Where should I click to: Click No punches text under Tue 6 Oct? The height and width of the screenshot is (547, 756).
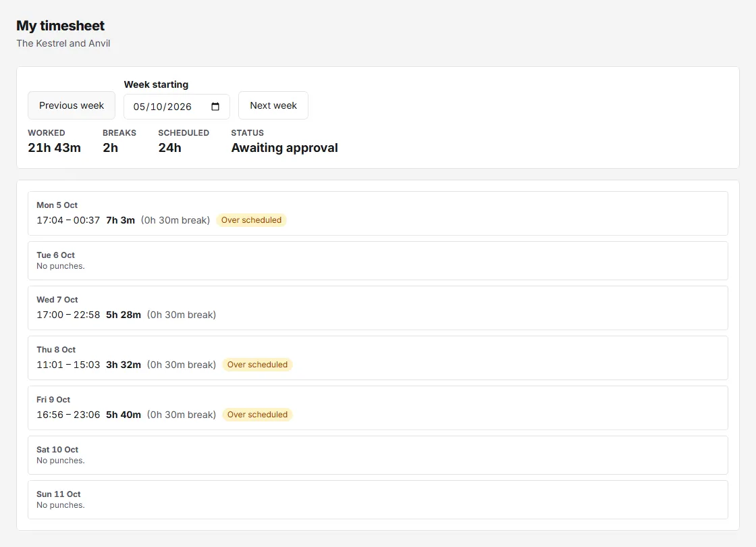tap(60, 266)
